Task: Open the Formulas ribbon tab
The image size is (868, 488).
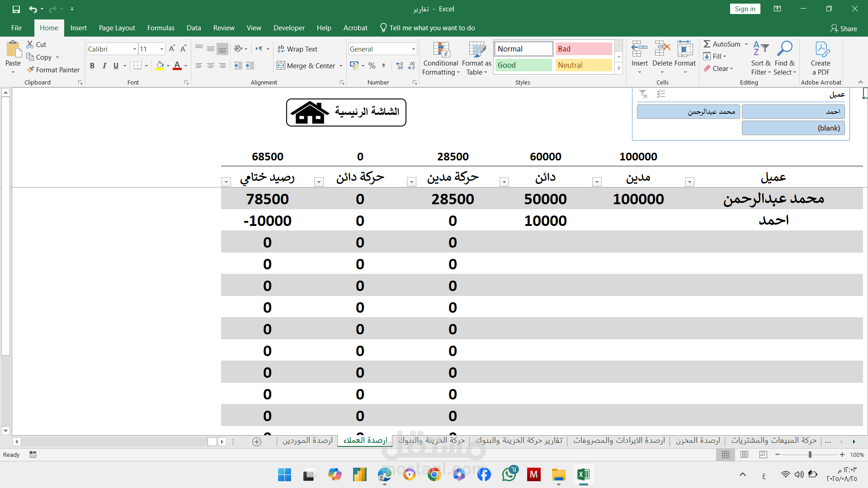Action: pyautogui.click(x=160, y=28)
